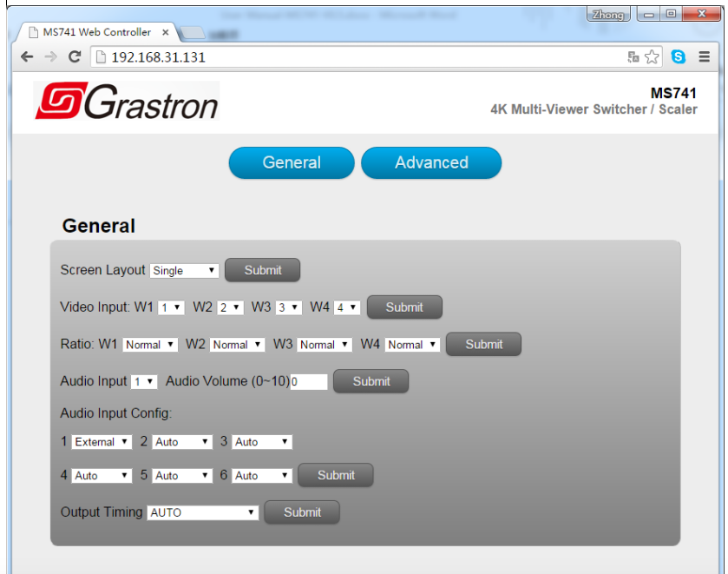This screenshot has height=574, width=728.
Task: Submit the Video Input selections
Action: click(x=404, y=307)
